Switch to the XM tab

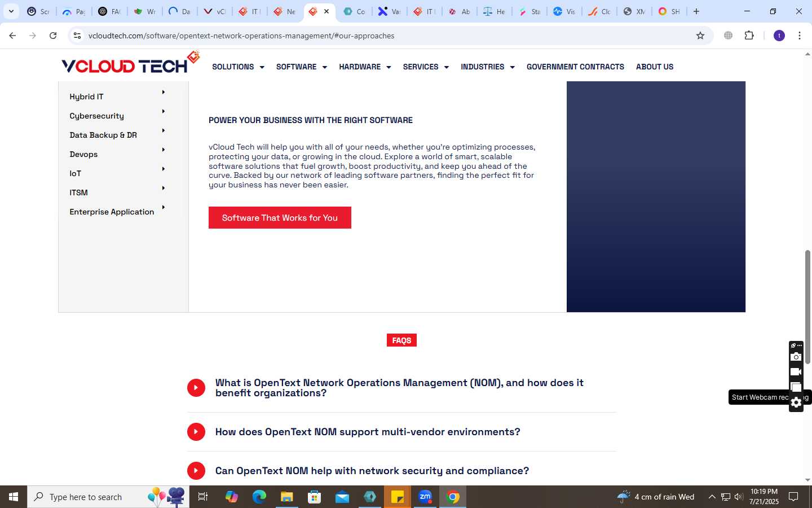(634, 11)
